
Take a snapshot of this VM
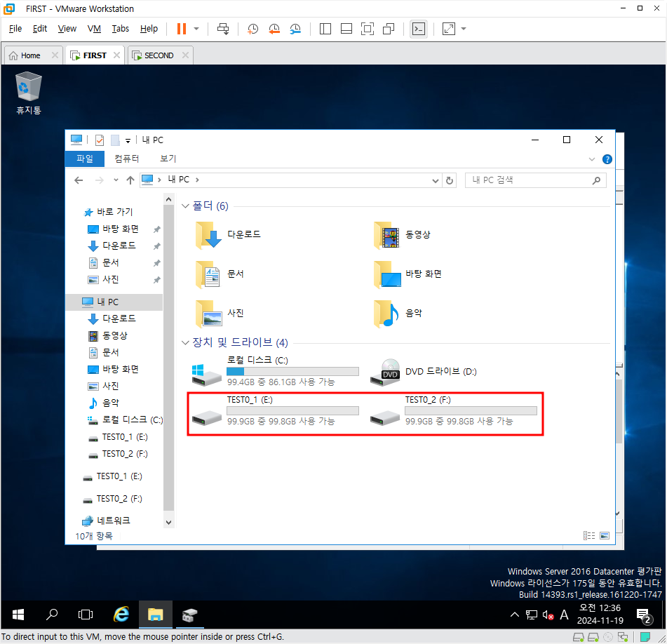point(252,29)
